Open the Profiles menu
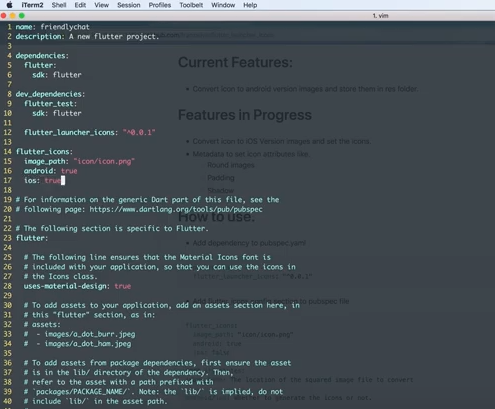 pos(160,5)
